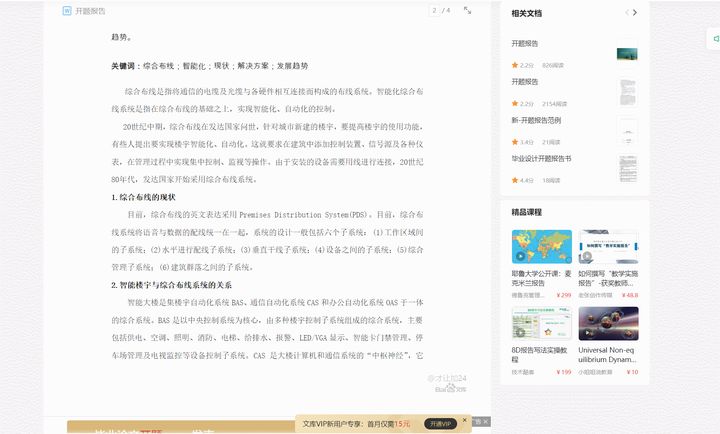
Task: Click the 精品课程 section heading
Action: point(527,212)
